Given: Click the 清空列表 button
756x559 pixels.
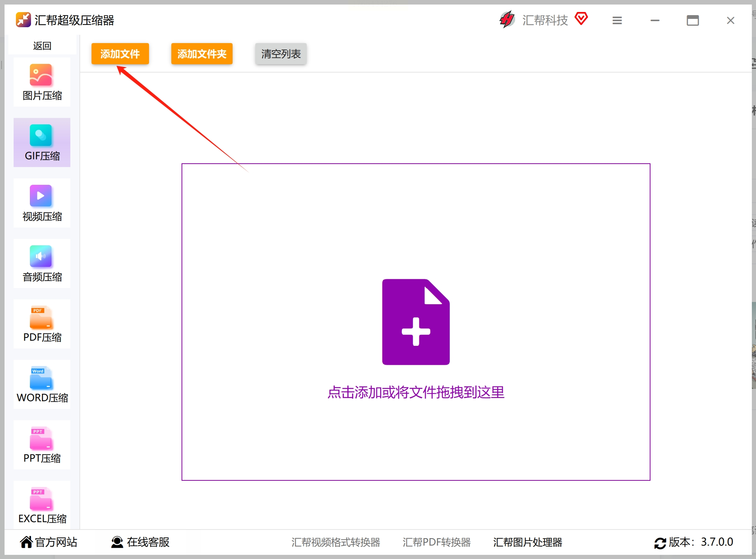Looking at the screenshot, I should click(x=281, y=54).
